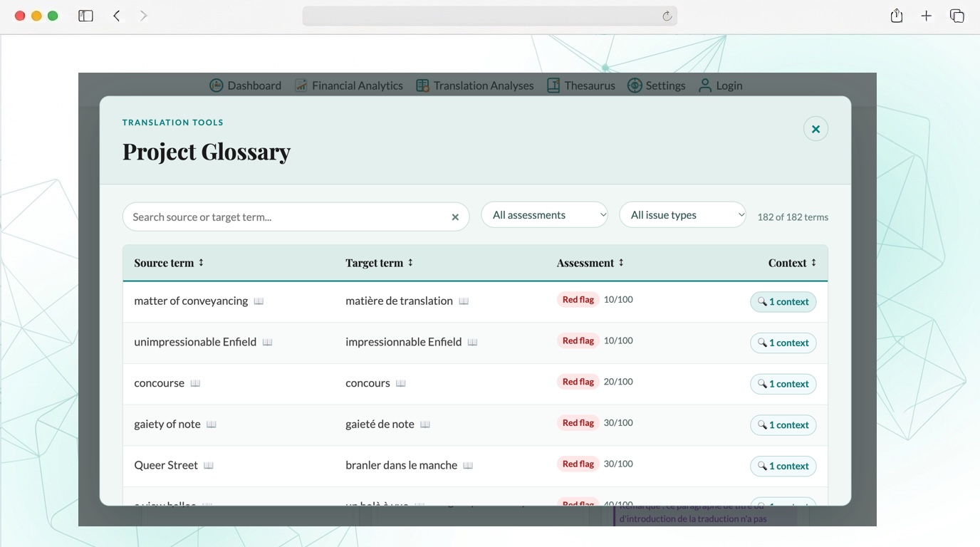Open the Dashboard nav item

coord(245,85)
